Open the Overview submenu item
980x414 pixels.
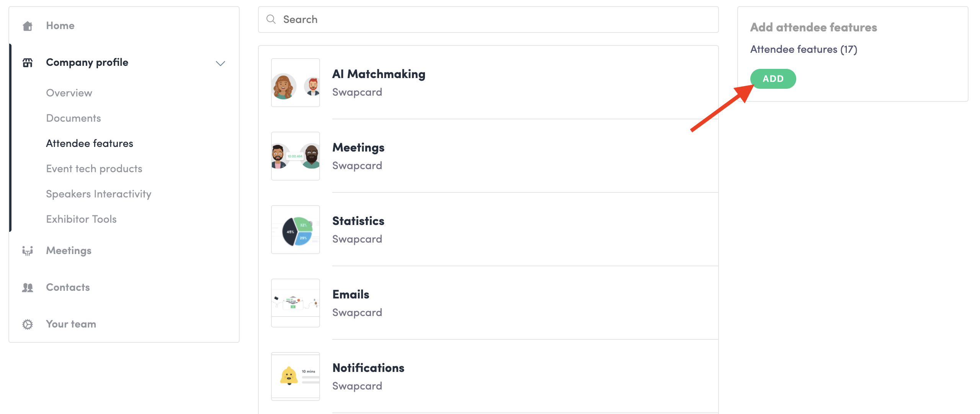(x=69, y=93)
